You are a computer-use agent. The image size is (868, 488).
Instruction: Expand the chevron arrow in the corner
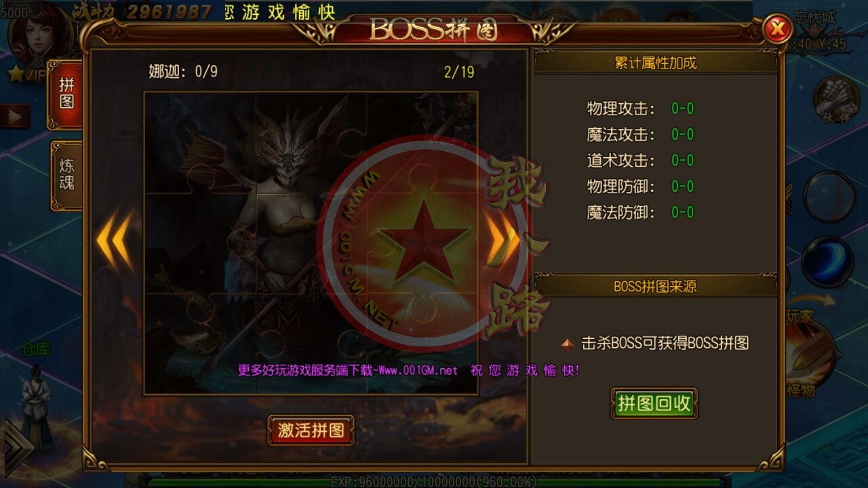tap(18, 446)
